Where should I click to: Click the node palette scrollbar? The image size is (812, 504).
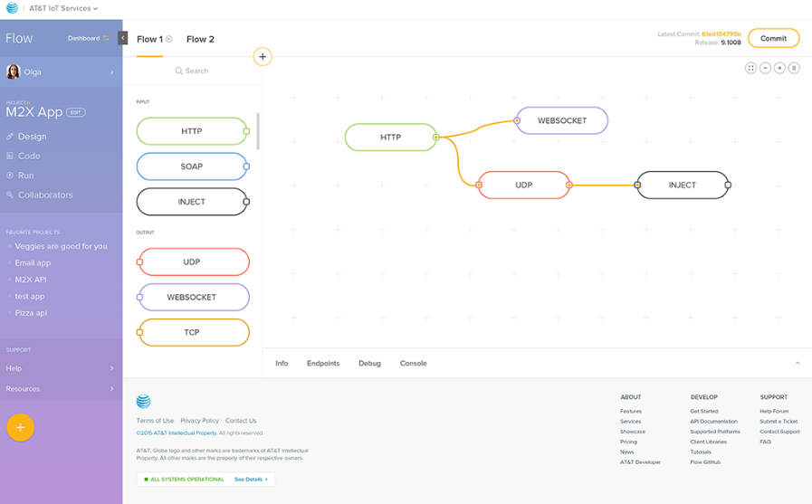coord(258,131)
